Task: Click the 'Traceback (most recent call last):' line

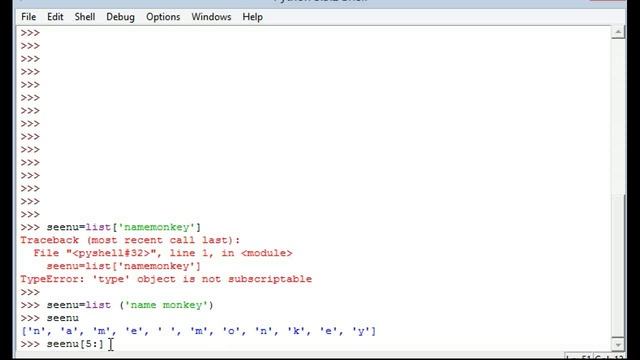Action: (x=130, y=240)
